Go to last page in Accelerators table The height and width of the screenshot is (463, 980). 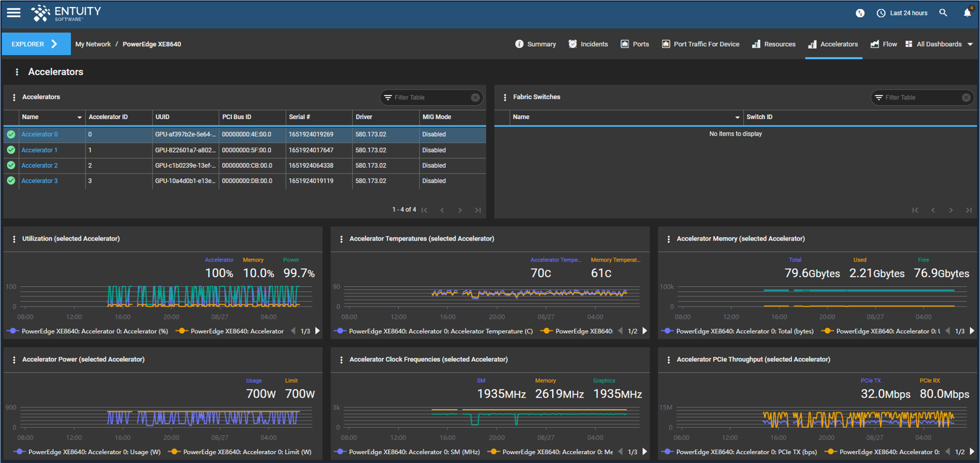point(478,210)
